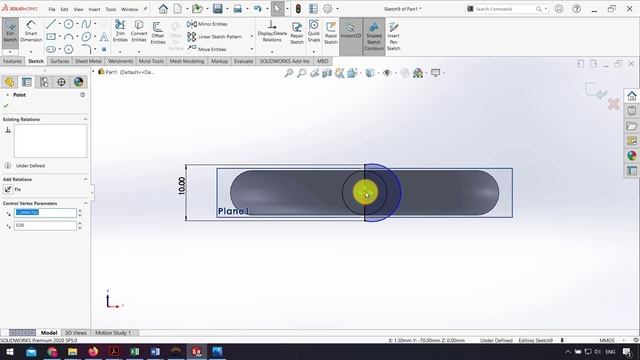Select the Straight Slot tool

[51, 49]
